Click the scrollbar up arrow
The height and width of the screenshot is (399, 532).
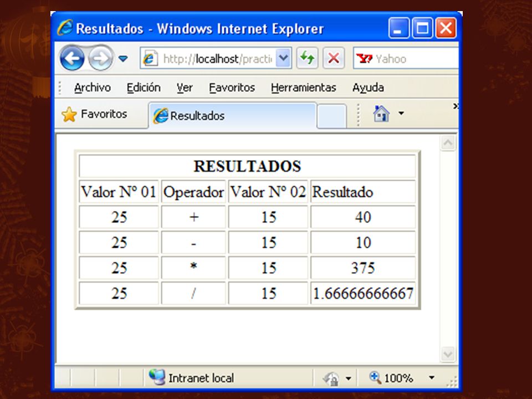[448, 142]
